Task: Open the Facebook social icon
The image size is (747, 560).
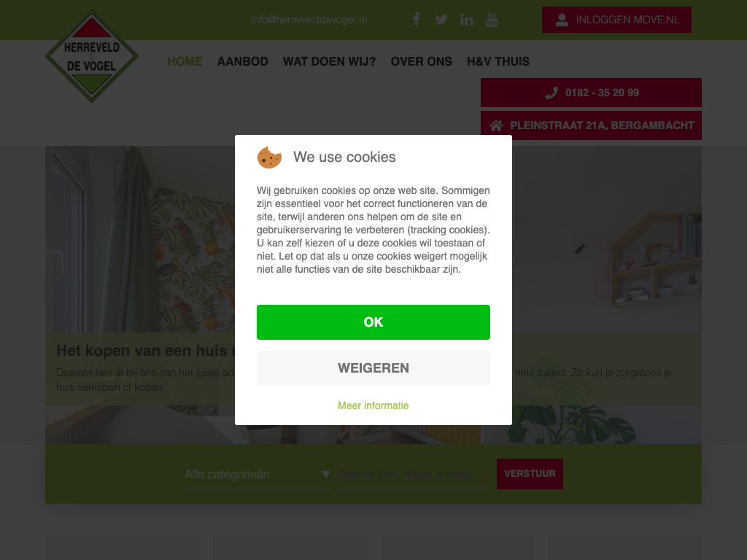Action: (417, 20)
